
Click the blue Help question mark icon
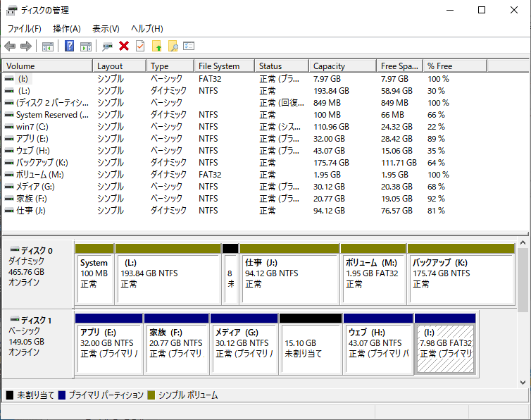click(x=69, y=47)
